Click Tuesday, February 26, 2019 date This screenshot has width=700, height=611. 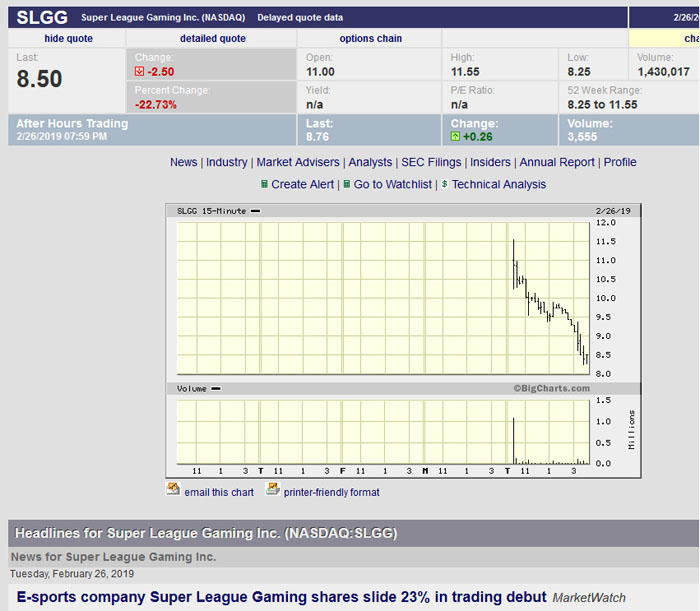(72, 574)
